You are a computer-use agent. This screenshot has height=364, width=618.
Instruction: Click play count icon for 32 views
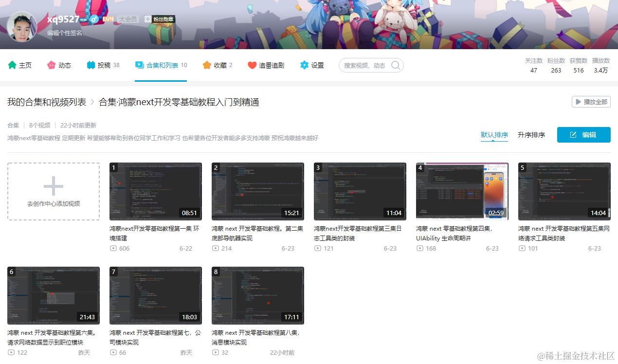216,352
